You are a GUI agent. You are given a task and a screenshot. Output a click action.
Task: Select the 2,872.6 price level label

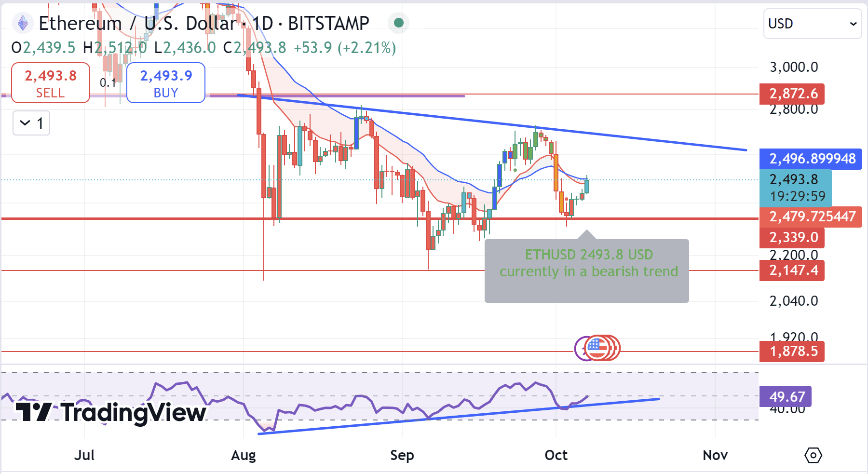792,94
